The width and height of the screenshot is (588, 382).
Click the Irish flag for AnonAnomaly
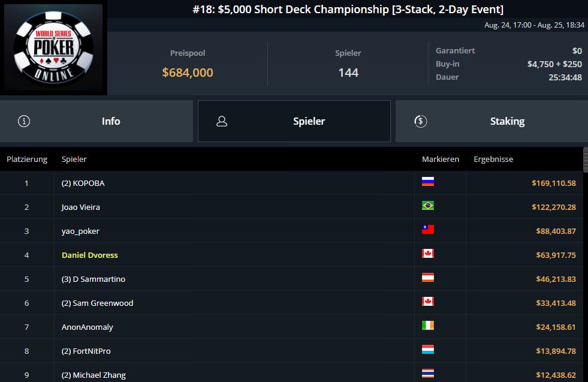coord(428,326)
